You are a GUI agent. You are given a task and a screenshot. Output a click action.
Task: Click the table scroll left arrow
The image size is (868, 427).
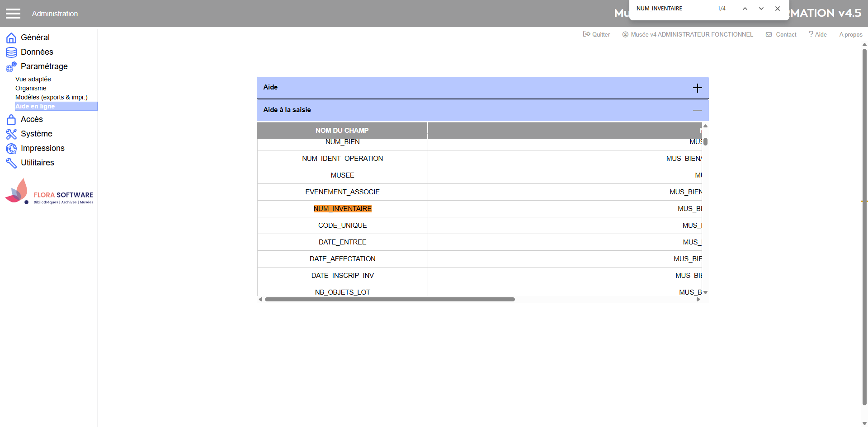coord(260,299)
